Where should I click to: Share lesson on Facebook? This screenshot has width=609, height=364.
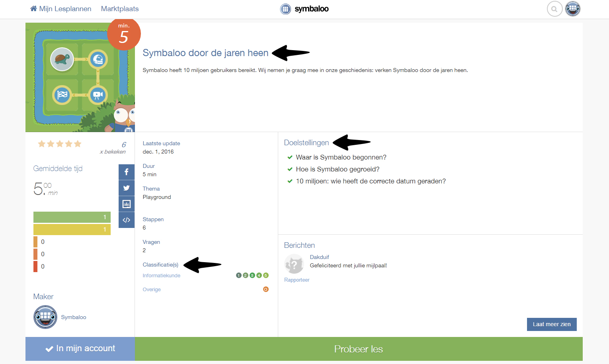coord(127,172)
